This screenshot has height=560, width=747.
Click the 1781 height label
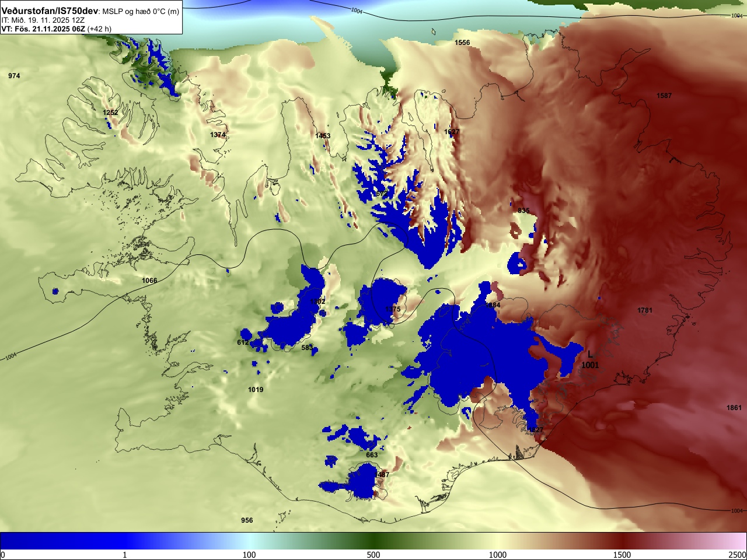point(645,310)
